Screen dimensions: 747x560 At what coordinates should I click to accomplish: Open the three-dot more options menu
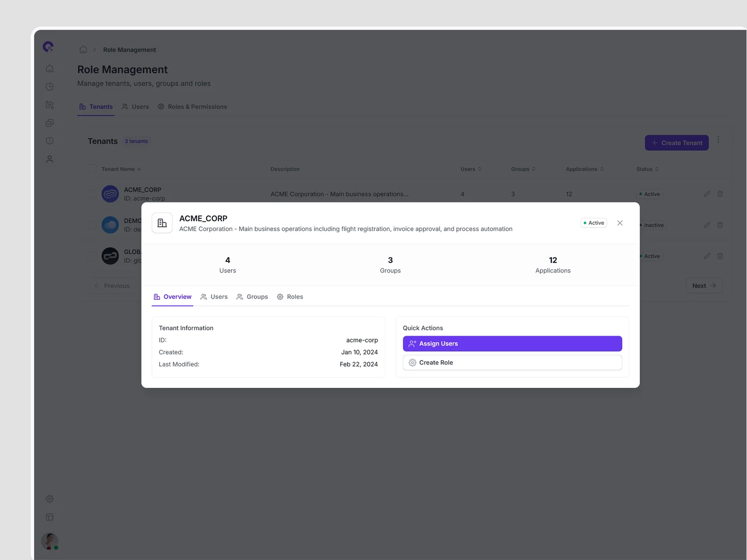pos(718,140)
